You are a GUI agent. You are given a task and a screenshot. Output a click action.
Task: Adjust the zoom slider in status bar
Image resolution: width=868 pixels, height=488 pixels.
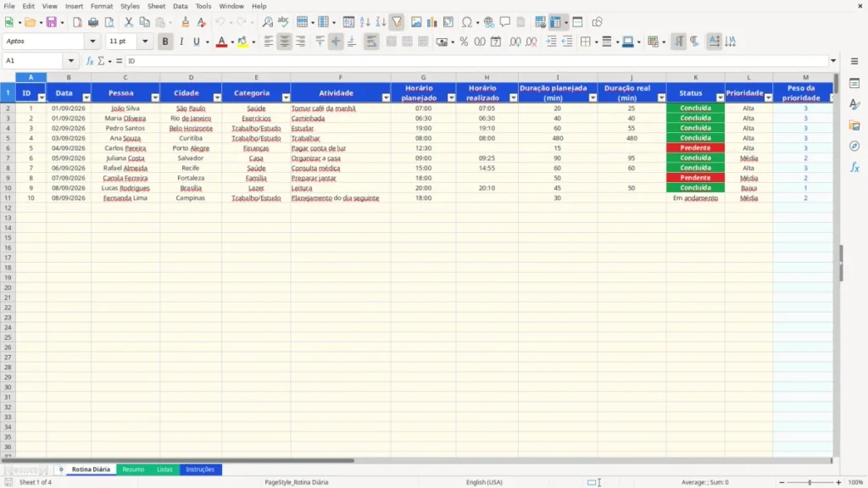[x=810, y=482]
